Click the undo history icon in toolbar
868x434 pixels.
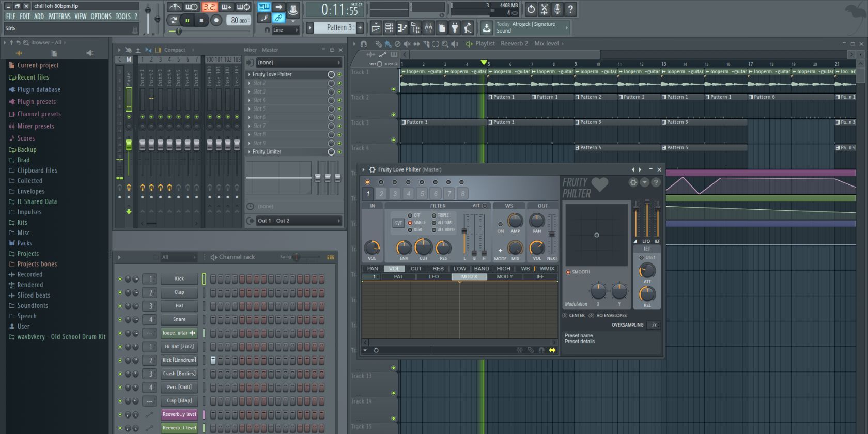click(531, 9)
